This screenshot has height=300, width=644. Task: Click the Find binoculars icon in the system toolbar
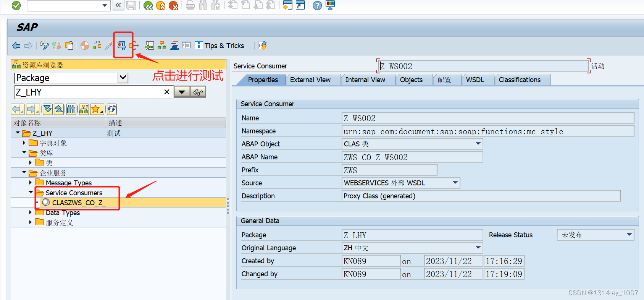pyautogui.click(x=203, y=5)
